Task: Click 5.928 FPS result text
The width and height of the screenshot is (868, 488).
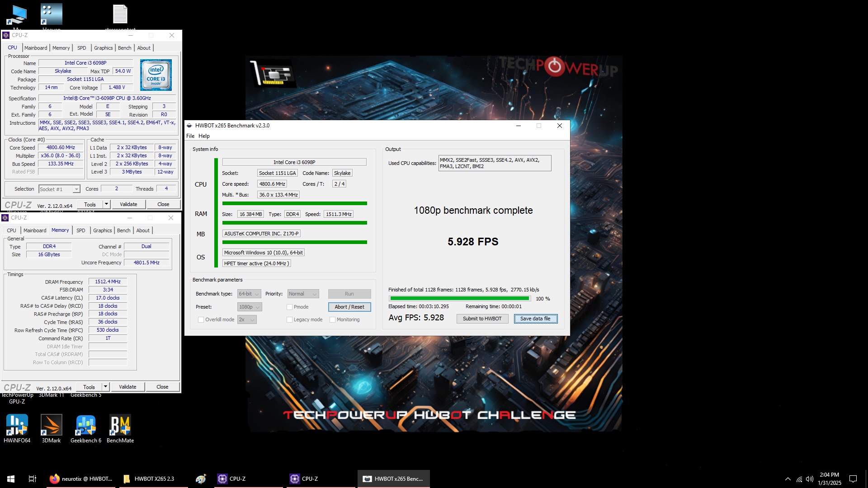Action: click(x=473, y=242)
